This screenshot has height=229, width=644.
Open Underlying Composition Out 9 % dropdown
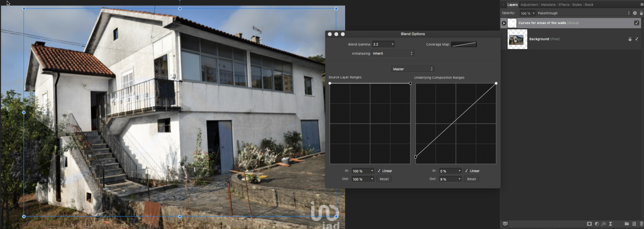point(450,179)
